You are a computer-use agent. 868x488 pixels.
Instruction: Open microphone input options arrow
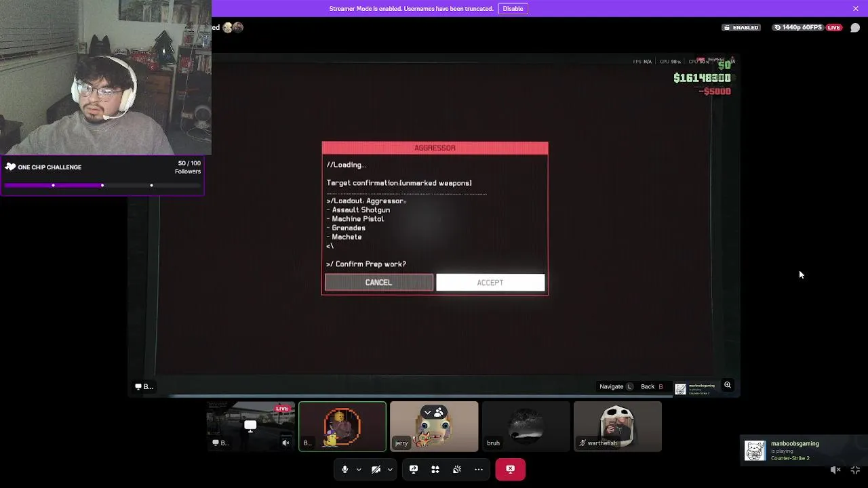coord(359,469)
